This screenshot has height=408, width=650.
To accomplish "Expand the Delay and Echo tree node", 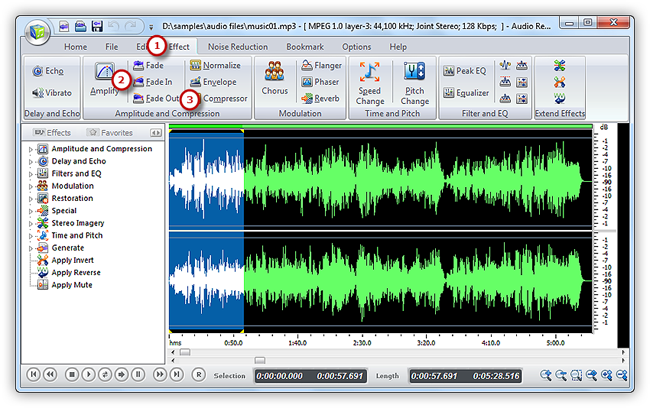I will pos(30,161).
